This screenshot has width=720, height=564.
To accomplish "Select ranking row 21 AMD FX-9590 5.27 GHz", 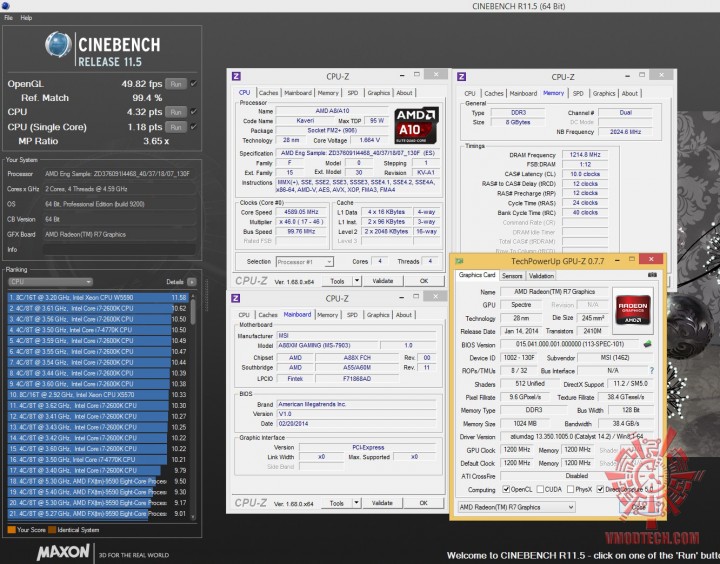I will tap(98, 513).
